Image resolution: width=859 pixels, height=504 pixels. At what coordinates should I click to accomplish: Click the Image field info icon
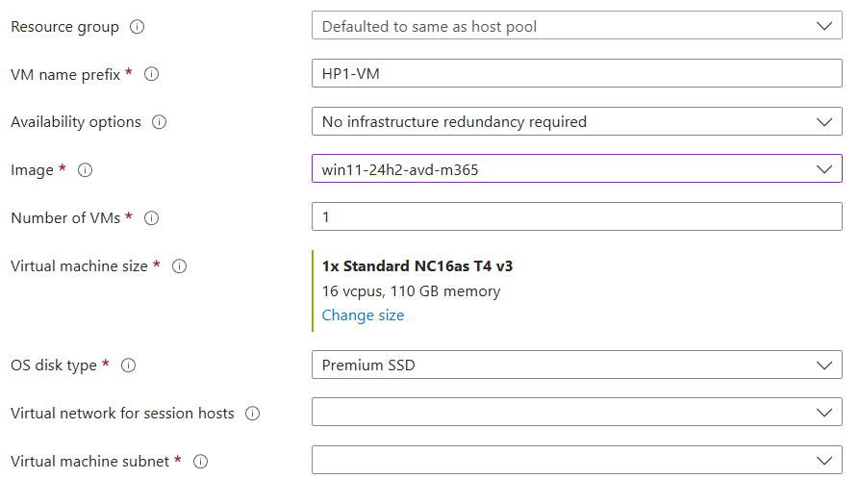pos(85,170)
